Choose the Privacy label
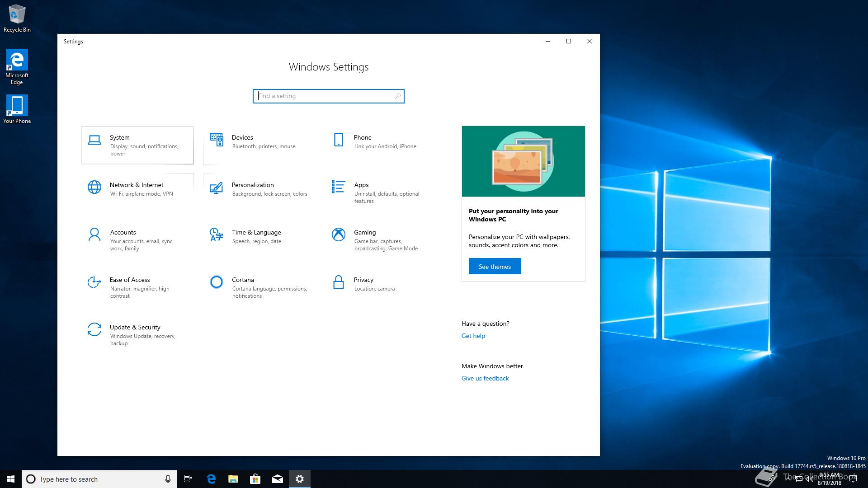This screenshot has width=868, height=488. coord(363,280)
